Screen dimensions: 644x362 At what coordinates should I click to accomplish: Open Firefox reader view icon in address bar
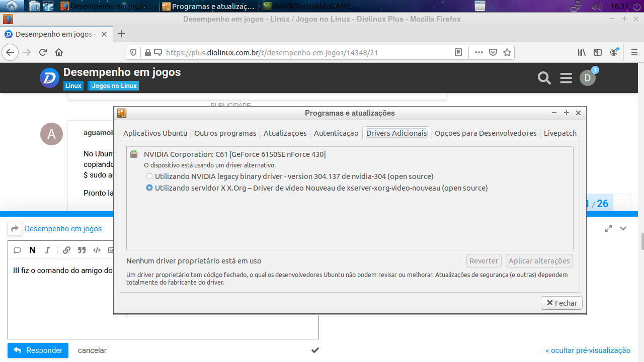[x=458, y=52]
